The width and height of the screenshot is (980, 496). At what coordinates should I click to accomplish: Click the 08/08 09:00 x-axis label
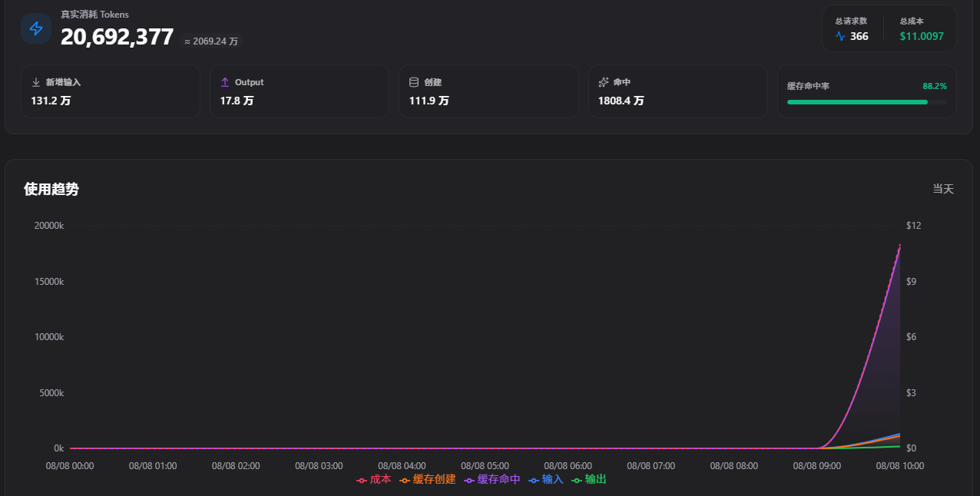tap(816, 466)
